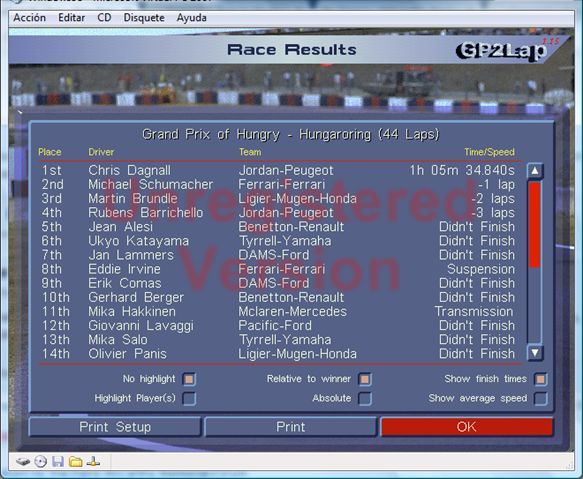This screenshot has height=479, width=583.
Task: Click the Team column header
Action: (x=250, y=152)
